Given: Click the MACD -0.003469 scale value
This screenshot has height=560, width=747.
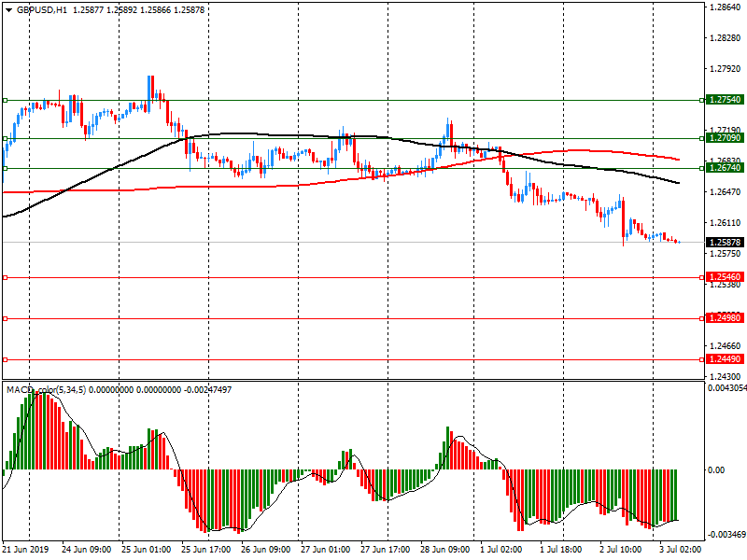Looking at the screenshot, I should point(727,534).
